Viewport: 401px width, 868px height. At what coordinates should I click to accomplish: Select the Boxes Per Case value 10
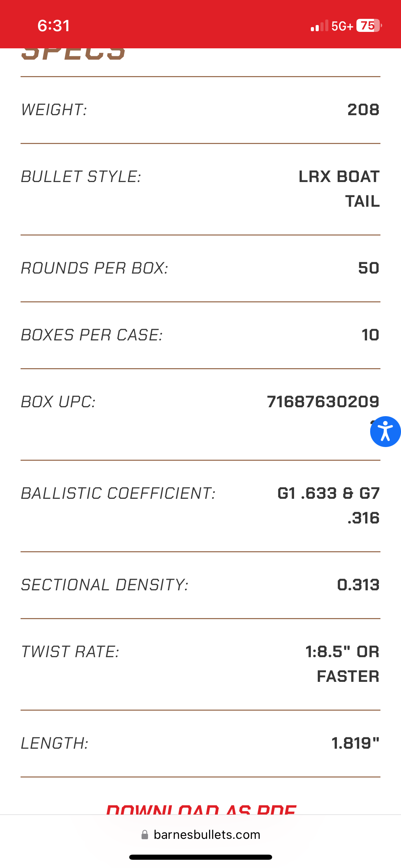(370, 335)
